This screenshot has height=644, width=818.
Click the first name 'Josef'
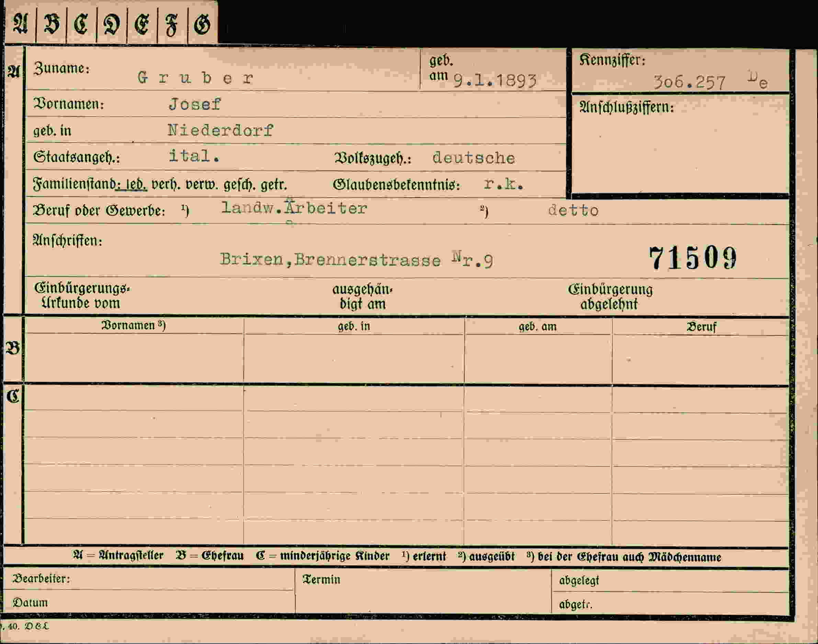tap(195, 104)
